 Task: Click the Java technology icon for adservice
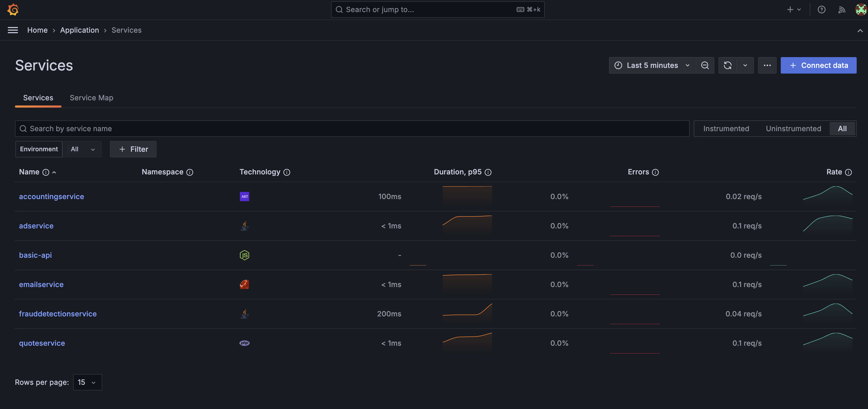(x=244, y=226)
